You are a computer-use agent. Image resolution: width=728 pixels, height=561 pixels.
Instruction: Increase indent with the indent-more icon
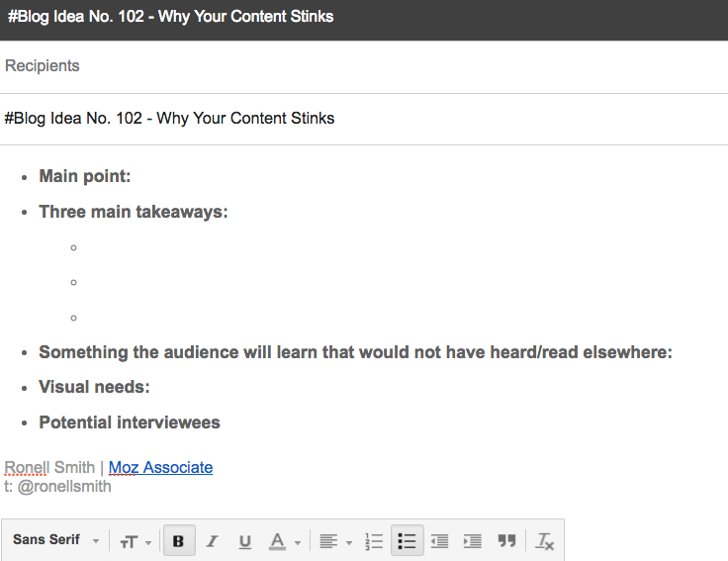point(473,541)
